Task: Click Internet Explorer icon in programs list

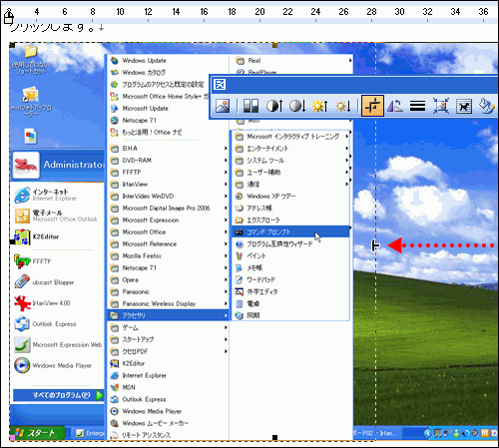Action: click(x=115, y=376)
